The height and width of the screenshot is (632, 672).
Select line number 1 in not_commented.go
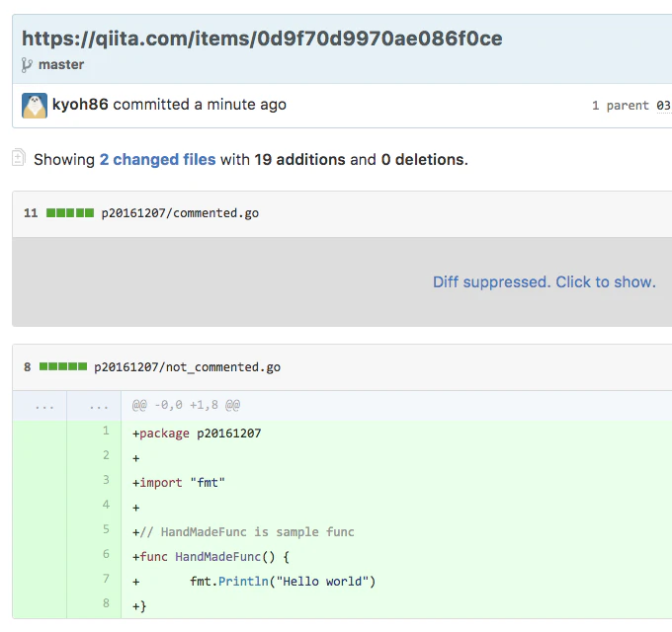106,431
